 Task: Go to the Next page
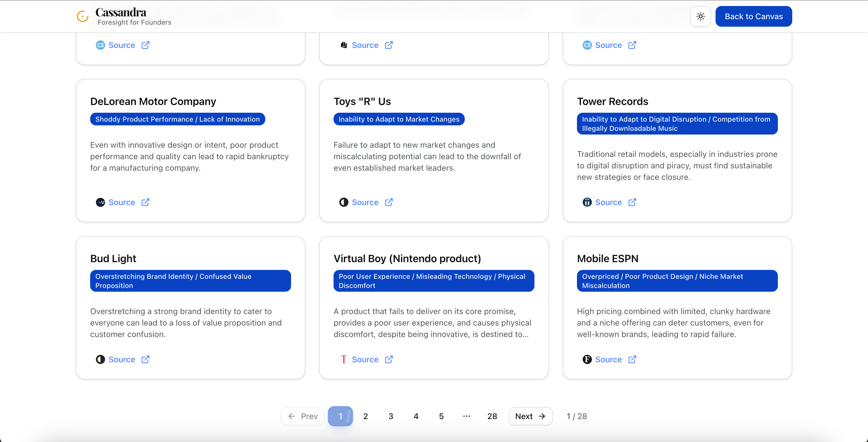(x=530, y=416)
